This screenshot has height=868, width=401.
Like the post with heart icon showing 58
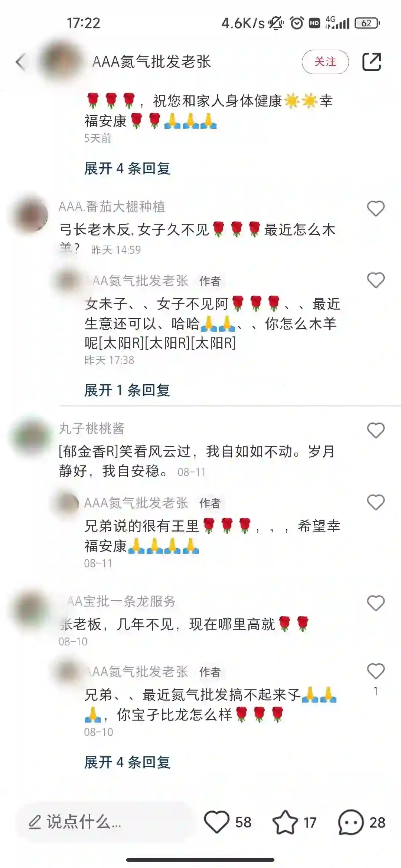tap(217, 822)
